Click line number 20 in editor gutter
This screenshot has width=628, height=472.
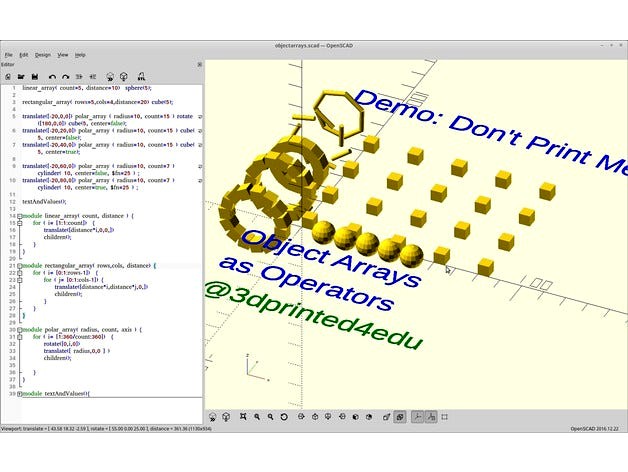tap(12, 258)
